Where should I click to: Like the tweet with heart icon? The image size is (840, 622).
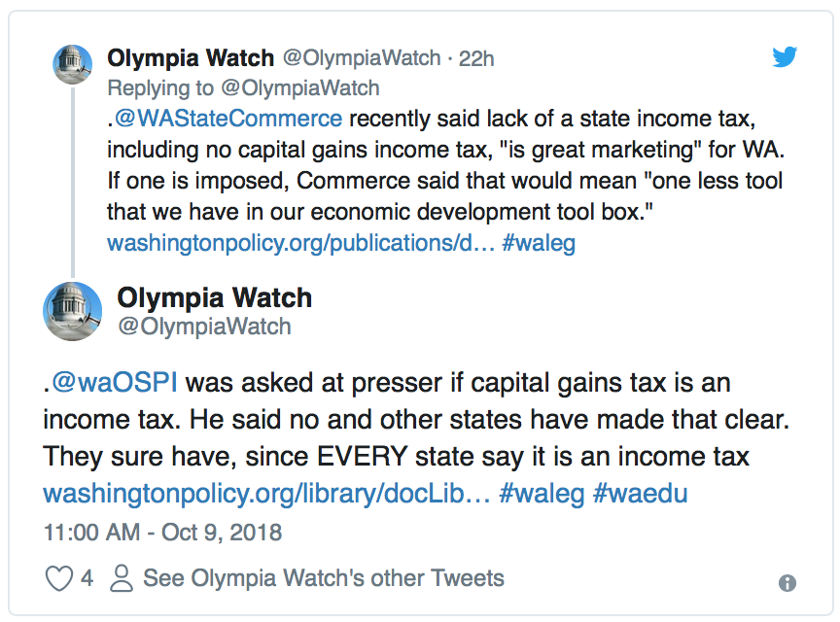pyautogui.click(x=58, y=578)
